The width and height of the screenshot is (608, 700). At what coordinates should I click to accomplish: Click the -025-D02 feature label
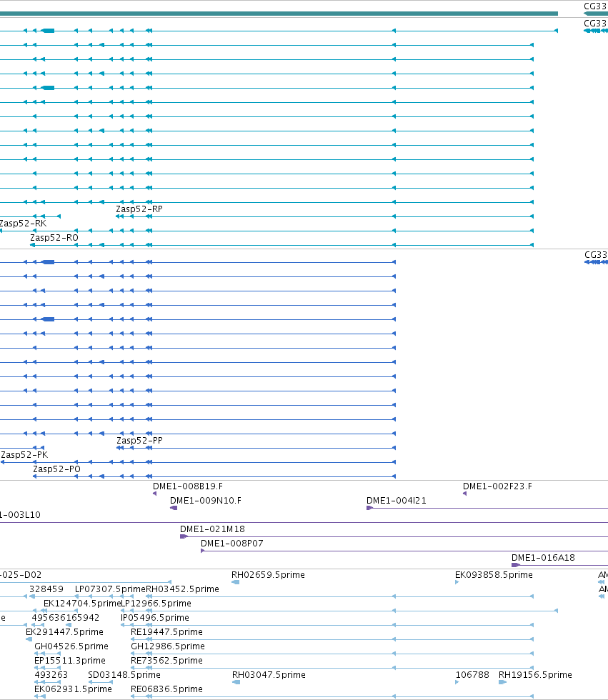click(21, 574)
